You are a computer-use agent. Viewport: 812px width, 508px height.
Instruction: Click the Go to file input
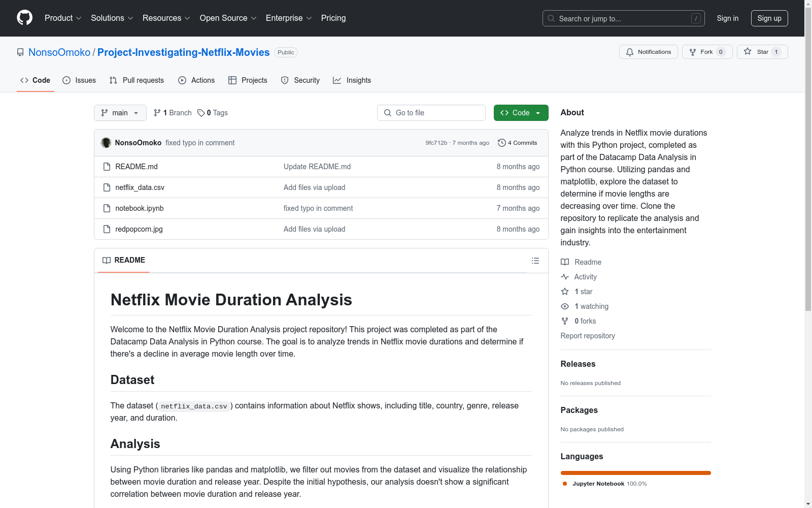pos(431,113)
